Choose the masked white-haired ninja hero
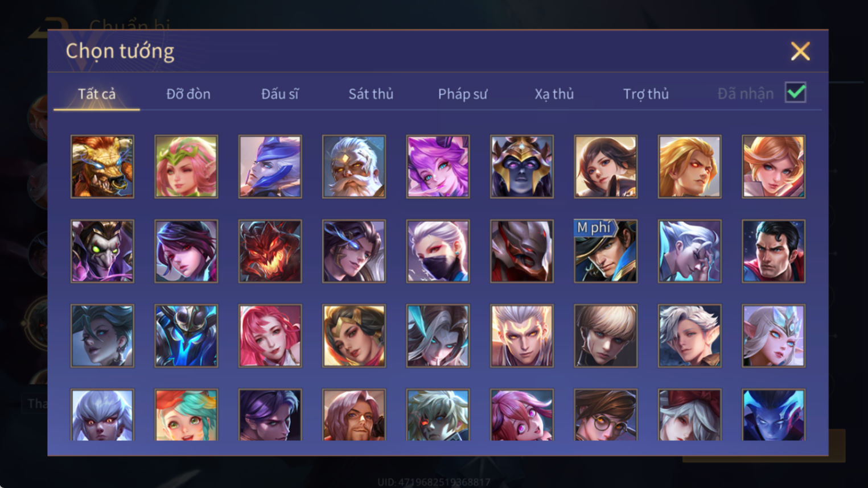This screenshot has height=488, width=868. point(438,251)
